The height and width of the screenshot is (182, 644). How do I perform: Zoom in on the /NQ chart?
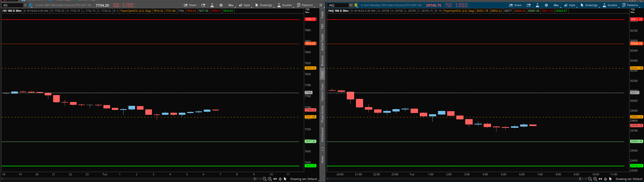(595, 179)
